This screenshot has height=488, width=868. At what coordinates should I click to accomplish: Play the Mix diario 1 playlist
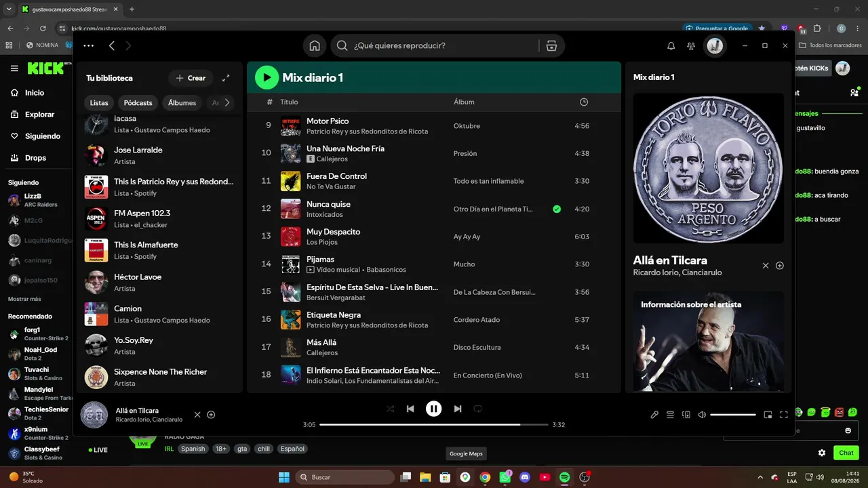(x=267, y=77)
